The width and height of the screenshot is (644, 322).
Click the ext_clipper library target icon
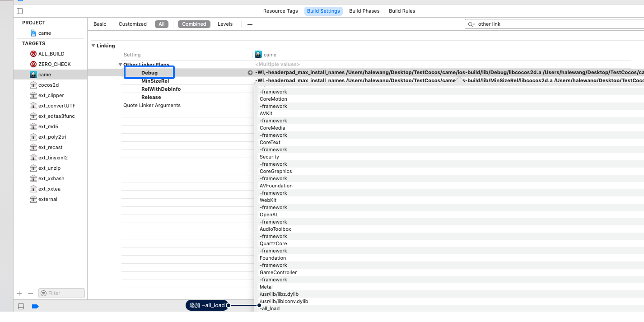point(33,95)
